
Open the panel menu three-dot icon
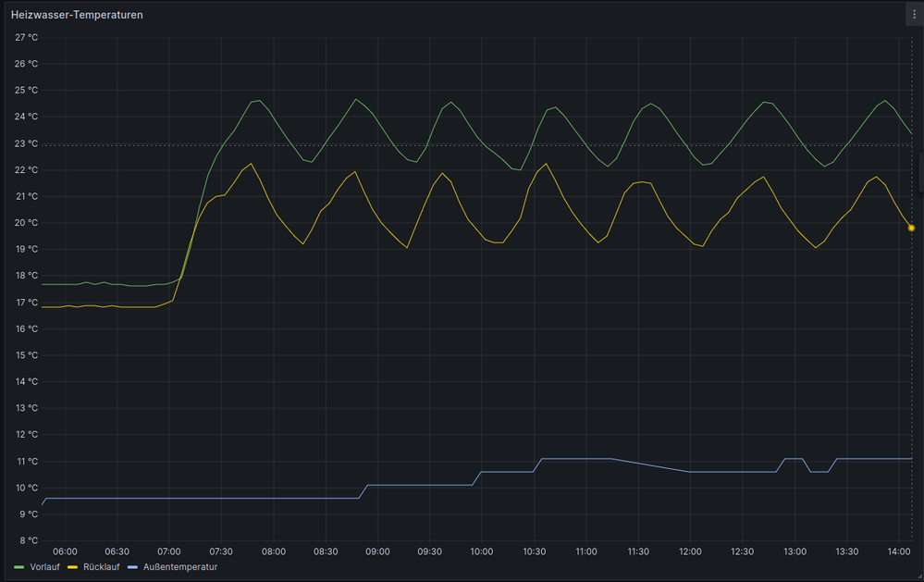tap(912, 15)
